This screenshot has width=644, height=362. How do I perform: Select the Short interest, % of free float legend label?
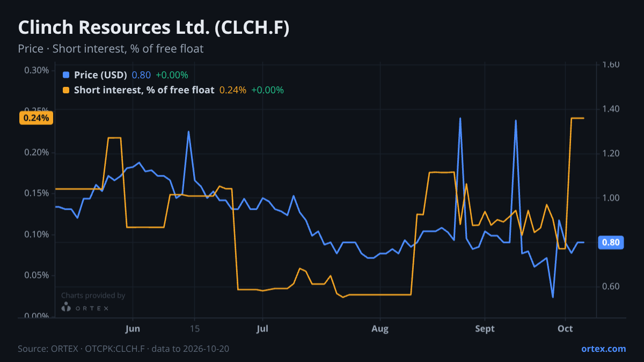click(x=144, y=90)
